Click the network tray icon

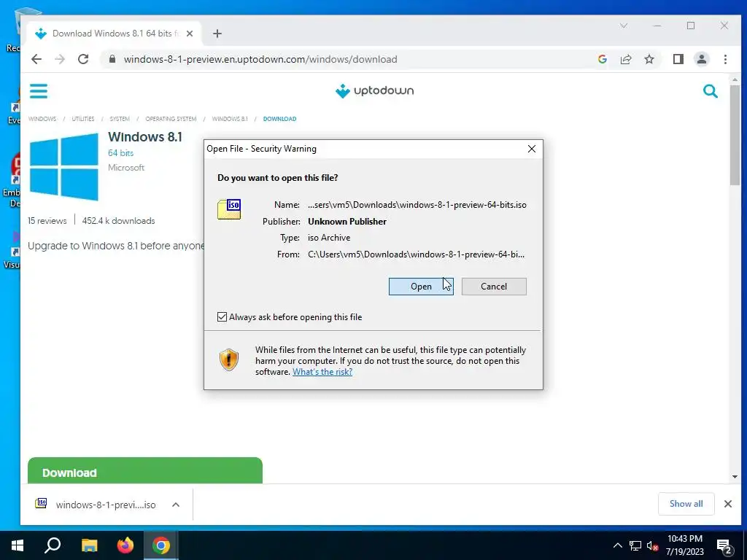635,545
